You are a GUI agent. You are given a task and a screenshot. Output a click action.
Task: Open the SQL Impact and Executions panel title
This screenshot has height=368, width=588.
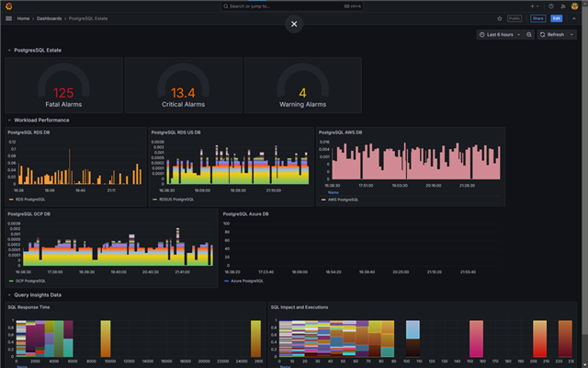300,307
